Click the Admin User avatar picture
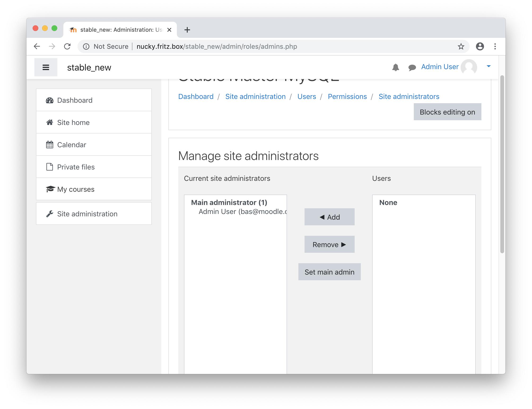Image resolution: width=532 pixels, height=409 pixels. (x=469, y=67)
